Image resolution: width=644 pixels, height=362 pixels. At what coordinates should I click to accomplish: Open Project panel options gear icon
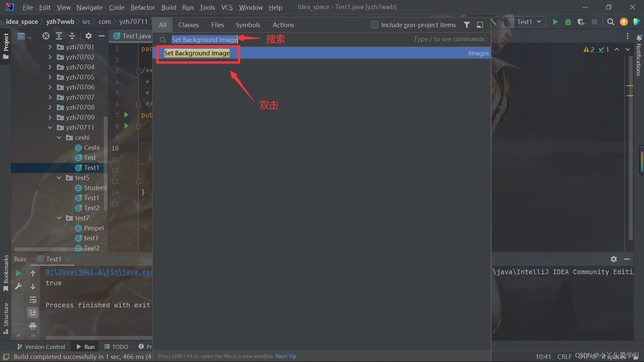88,36
